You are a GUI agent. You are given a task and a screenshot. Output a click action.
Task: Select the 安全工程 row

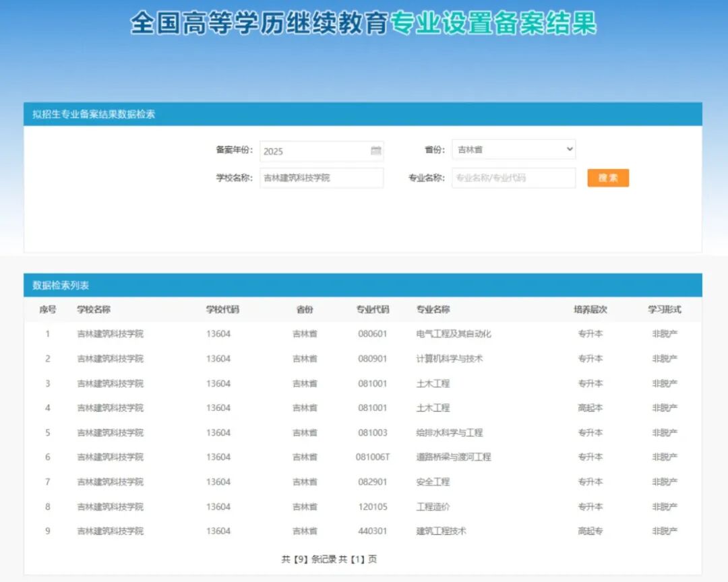pyautogui.click(x=437, y=482)
